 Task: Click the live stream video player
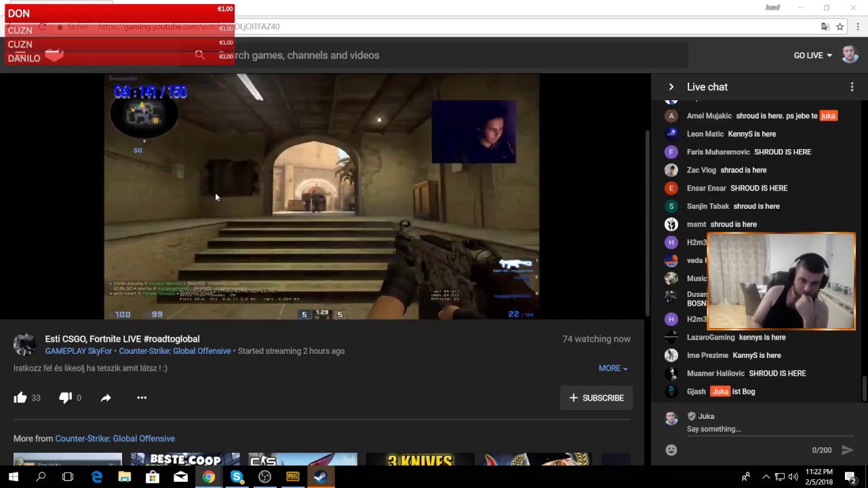(322, 197)
